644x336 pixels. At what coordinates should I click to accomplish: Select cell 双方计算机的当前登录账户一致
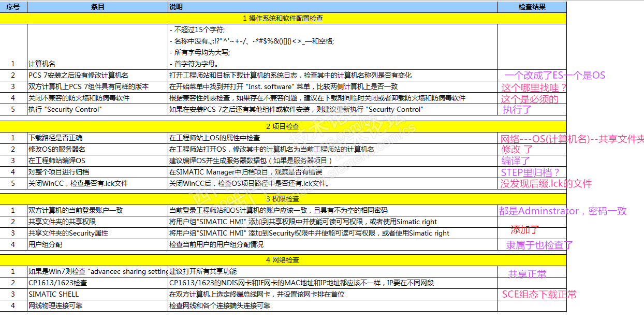pos(97,210)
